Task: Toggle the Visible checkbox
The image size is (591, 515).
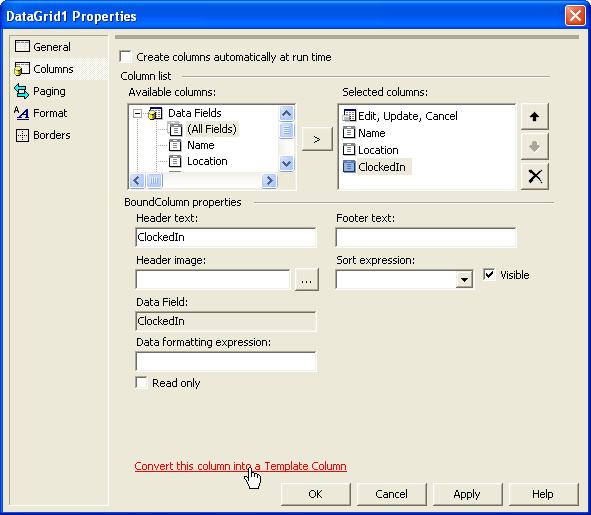Action: pyautogui.click(x=489, y=274)
